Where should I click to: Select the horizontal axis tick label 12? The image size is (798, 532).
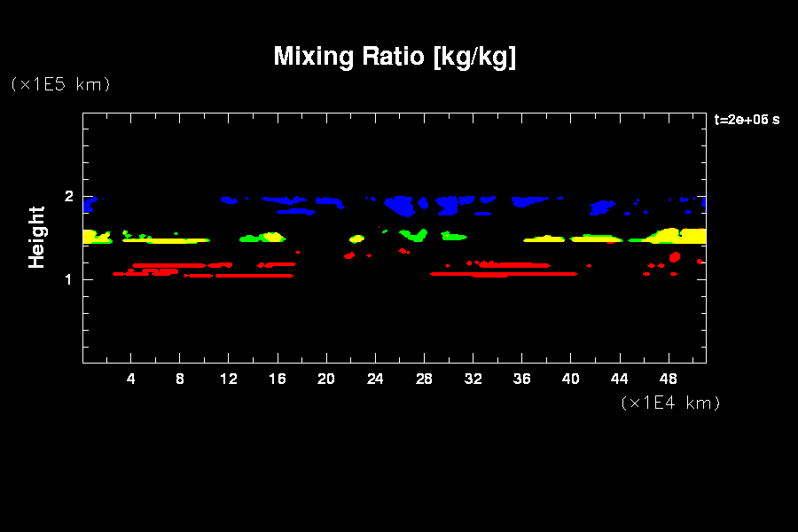click(229, 379)
